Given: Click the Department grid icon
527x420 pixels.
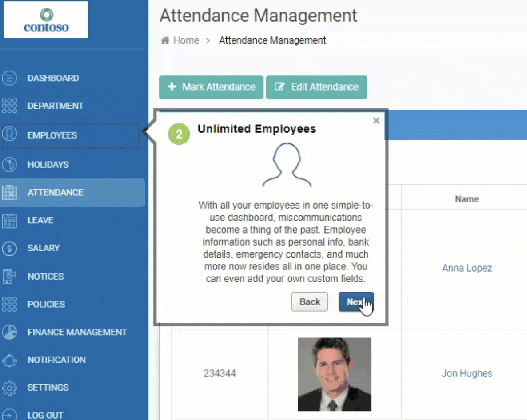Looking at the screenshot, I should (9, 106).
